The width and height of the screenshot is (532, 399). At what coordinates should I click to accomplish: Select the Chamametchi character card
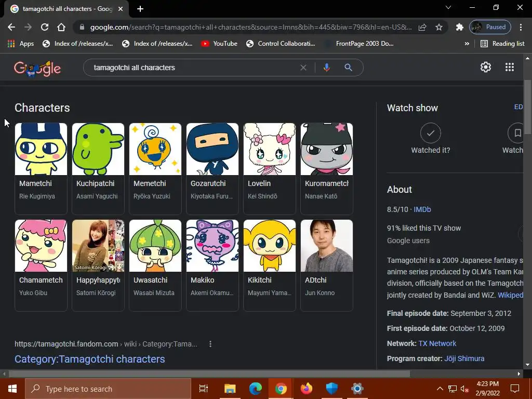41,265
